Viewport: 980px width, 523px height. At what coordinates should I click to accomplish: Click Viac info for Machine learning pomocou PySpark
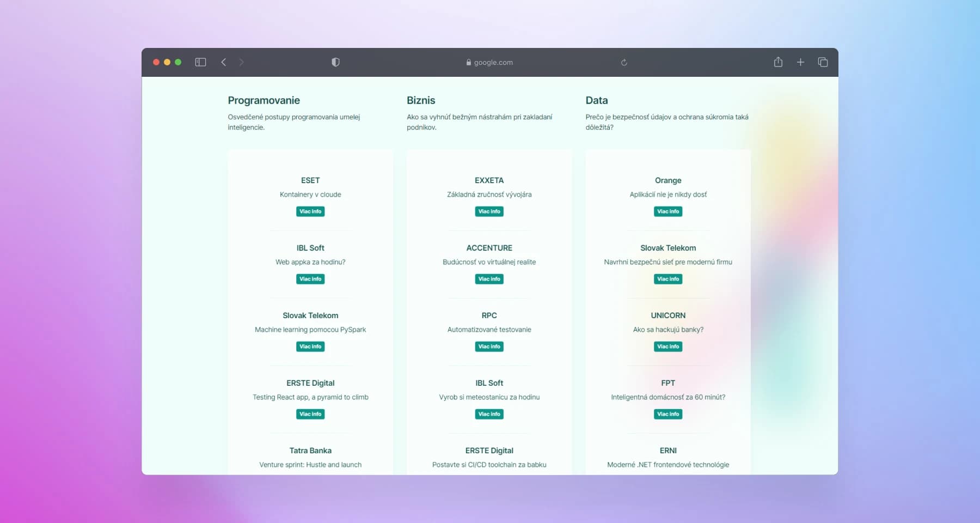pyautogui.click(x=310, y=346)
